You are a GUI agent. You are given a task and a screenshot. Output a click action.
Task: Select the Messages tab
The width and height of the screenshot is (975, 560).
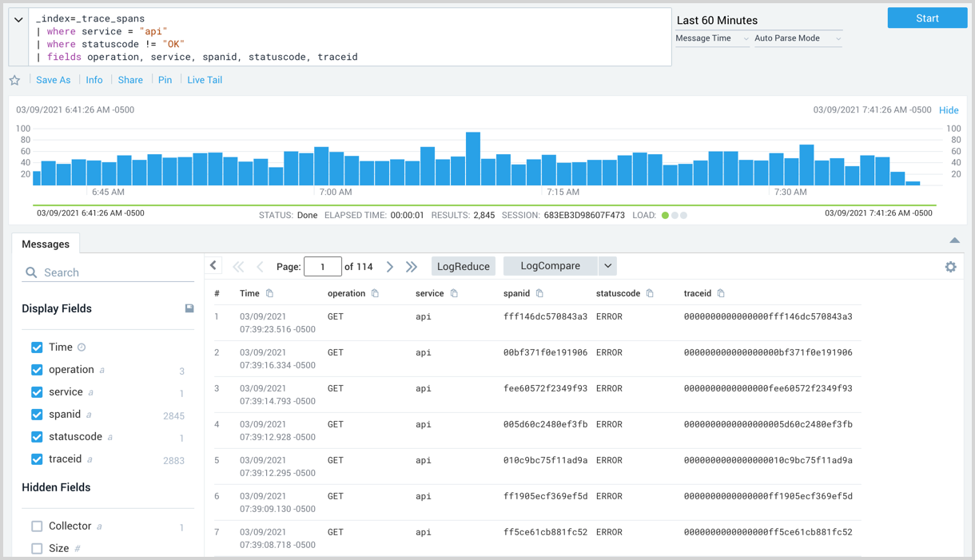click(46, 244)
